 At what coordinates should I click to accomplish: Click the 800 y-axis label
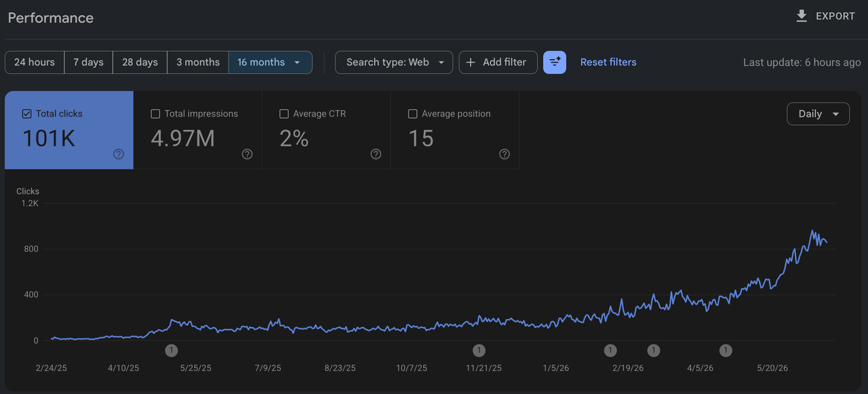coord(32,249)
